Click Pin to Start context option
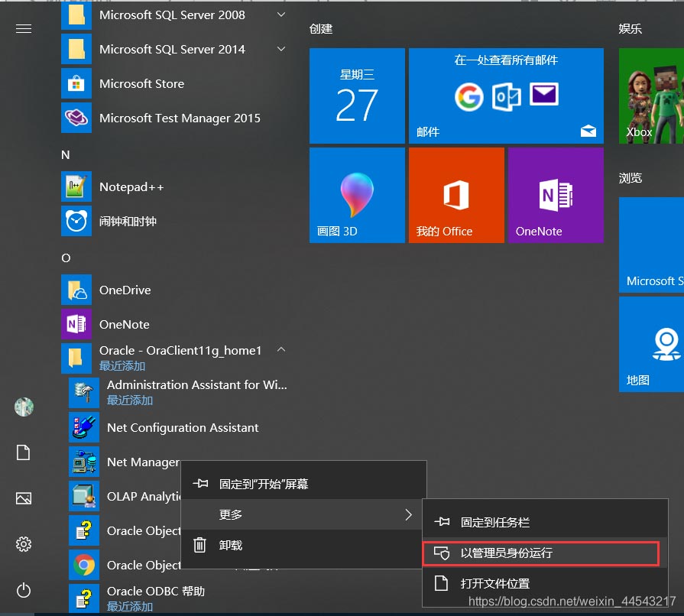Viewport: 684px width, 616px height. (x=264, y=484)
